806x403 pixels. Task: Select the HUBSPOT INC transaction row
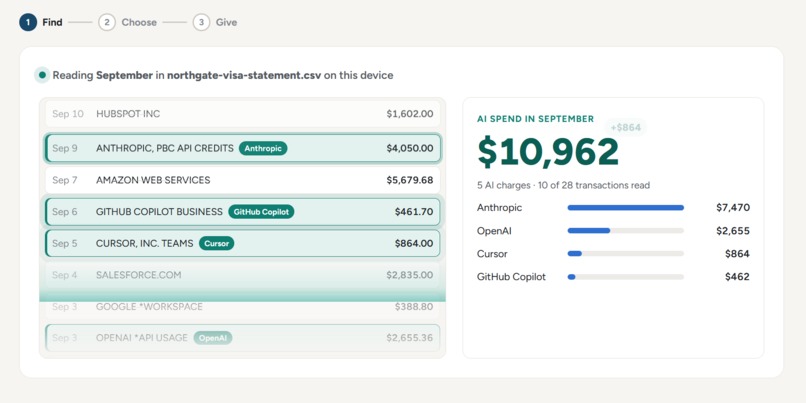coord(243,114)
